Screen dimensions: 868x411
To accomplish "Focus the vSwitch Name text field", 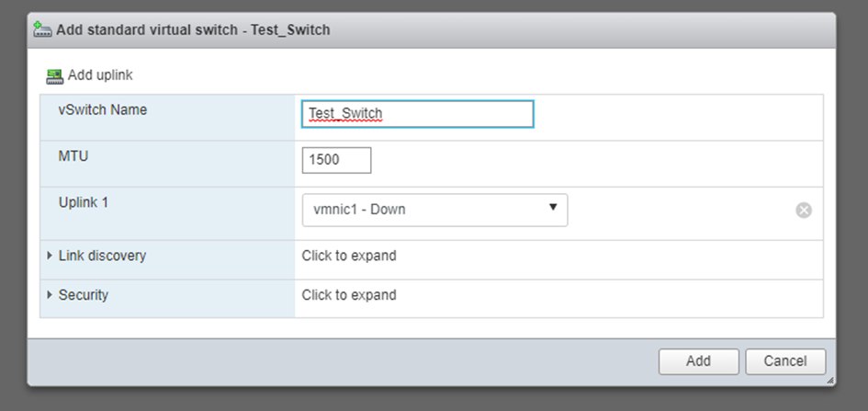I will [417, 114].
